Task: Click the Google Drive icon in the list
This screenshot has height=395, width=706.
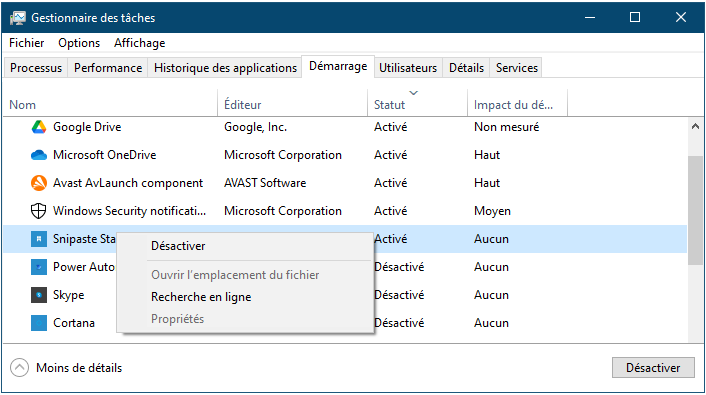Action: 39,127
